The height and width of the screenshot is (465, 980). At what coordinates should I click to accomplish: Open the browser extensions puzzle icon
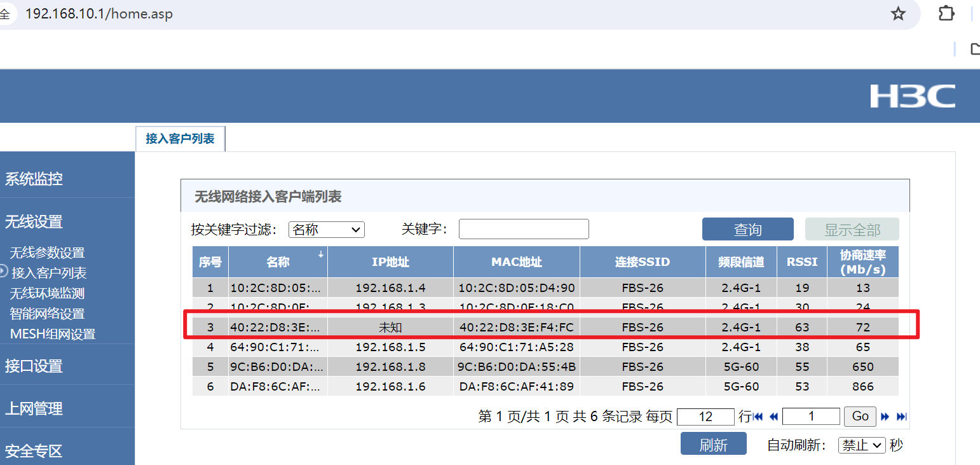(x=946, y=13)
